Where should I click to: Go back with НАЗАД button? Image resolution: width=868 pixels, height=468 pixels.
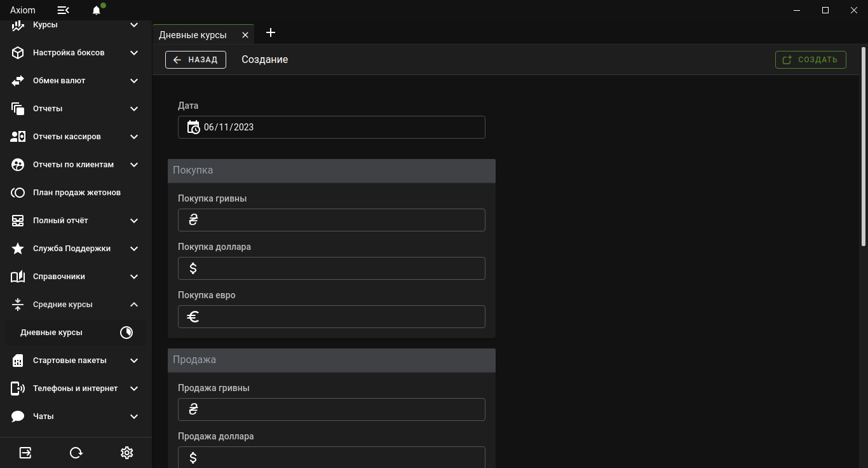pyautogui.click(x=196, y=60)
